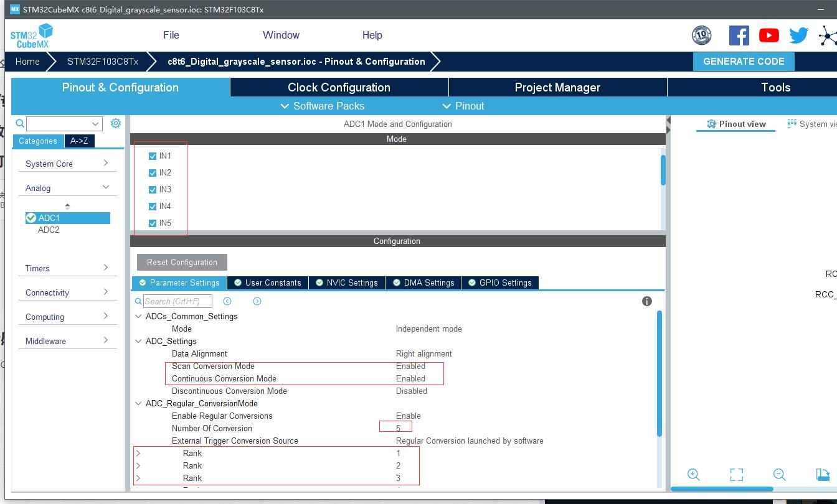Viewport: 837px width, 504px height.
Task: Expand the Rank 3 row
Action: (138, 478)
